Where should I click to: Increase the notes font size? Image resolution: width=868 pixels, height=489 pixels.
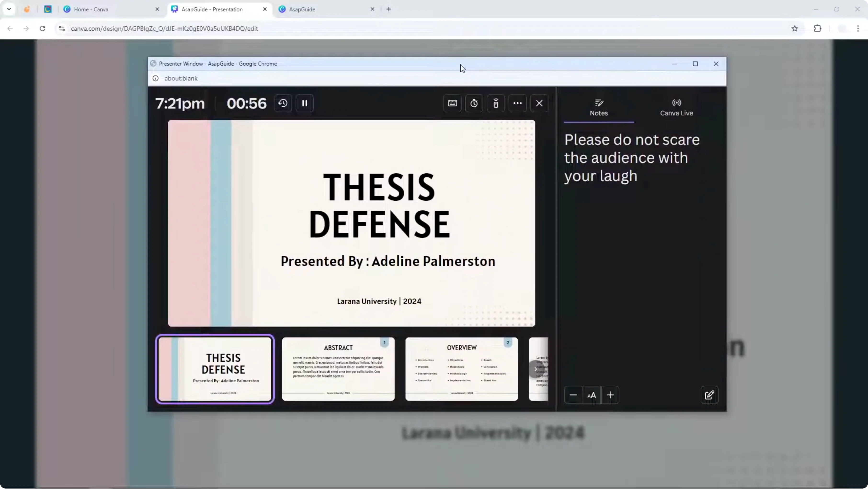610,395
